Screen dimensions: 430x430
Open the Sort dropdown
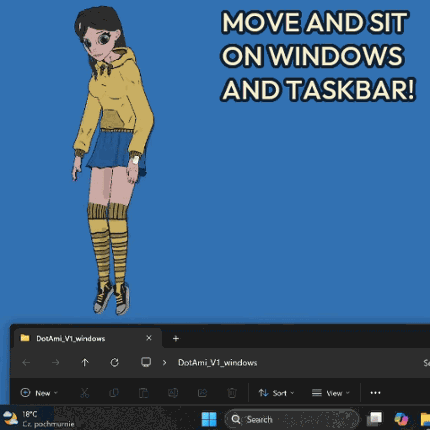pos(276,393)
